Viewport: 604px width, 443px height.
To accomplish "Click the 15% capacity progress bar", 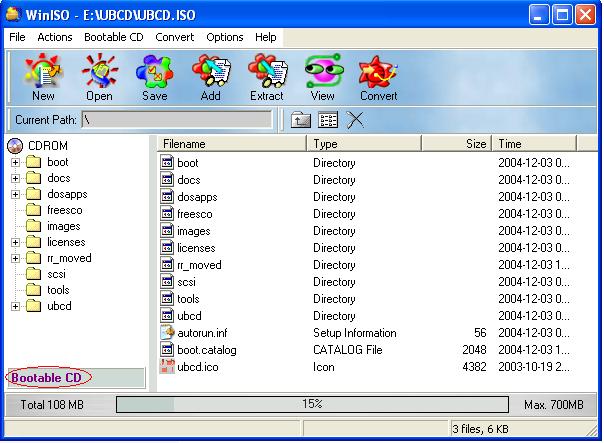I will (x=312, y=404).
